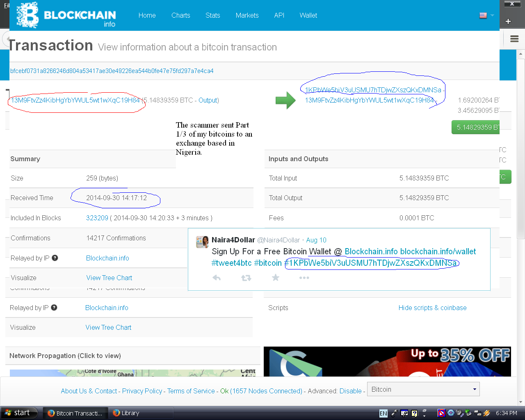The height and width of the screenshot is (420, 525).
Task: Click the scrollbar up arrow
Action: point(521,54)
